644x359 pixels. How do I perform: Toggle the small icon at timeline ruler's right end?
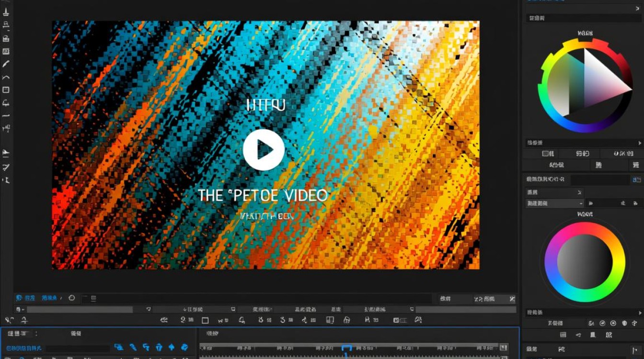503,348
